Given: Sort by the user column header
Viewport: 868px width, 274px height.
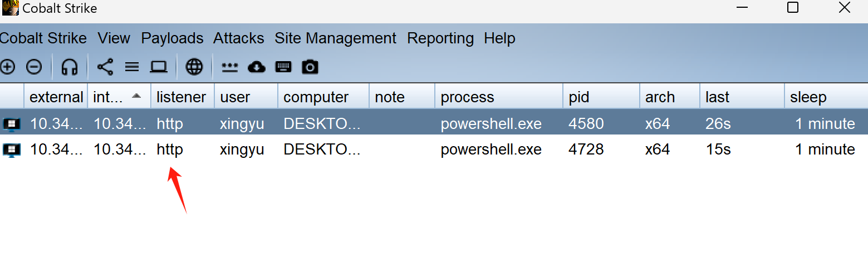Looking at the screenshot, I should 246,97.
